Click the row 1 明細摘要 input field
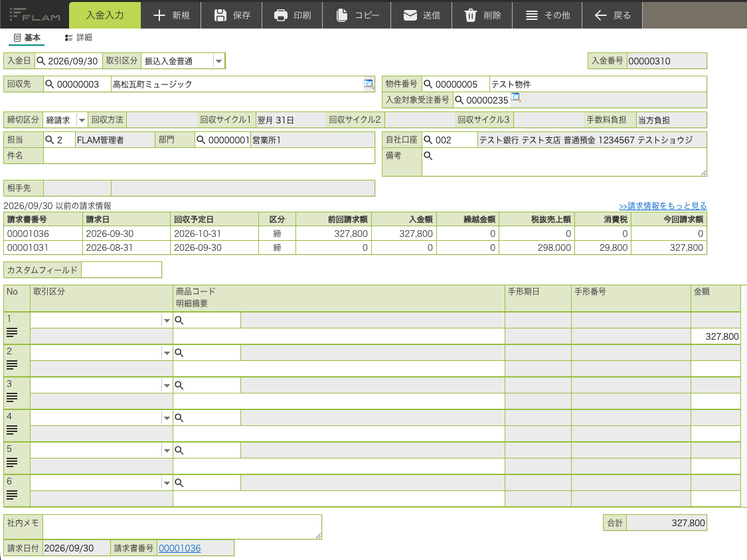The image size is (747, 560). point(339,336)
